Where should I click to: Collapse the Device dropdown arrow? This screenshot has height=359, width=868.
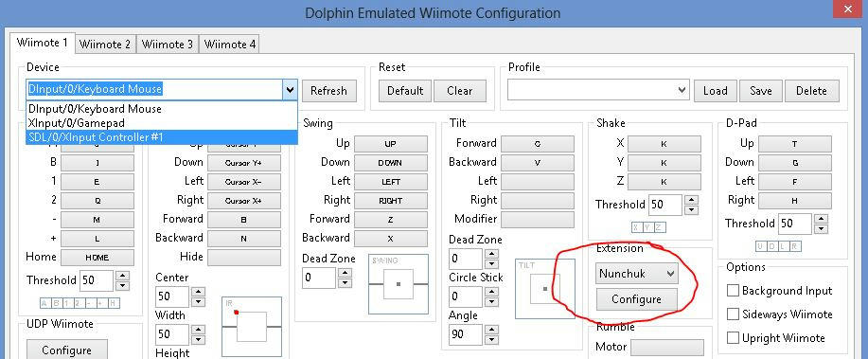coord(290,90)
